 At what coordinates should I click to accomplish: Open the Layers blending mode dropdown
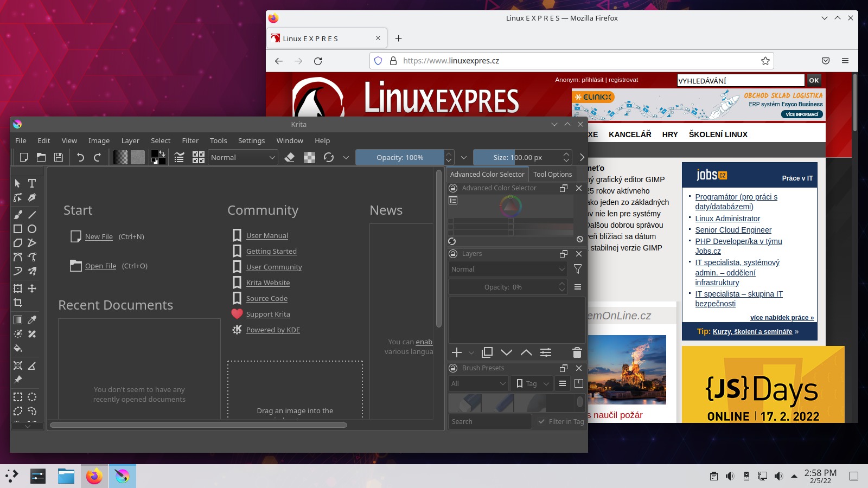[x=508, y=269]
